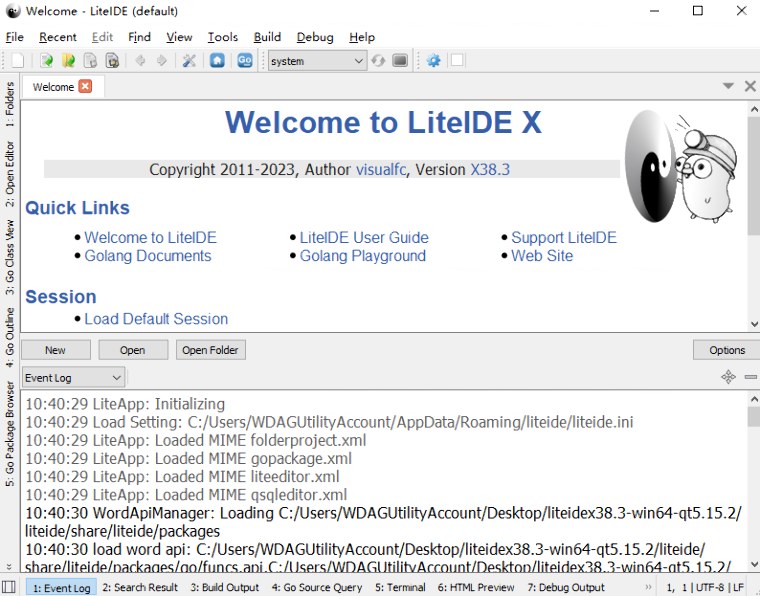The height and width of the screenshot is (596, 760).
Task: Click the move panel cross-arrows icon
Action: coord(728,376)
